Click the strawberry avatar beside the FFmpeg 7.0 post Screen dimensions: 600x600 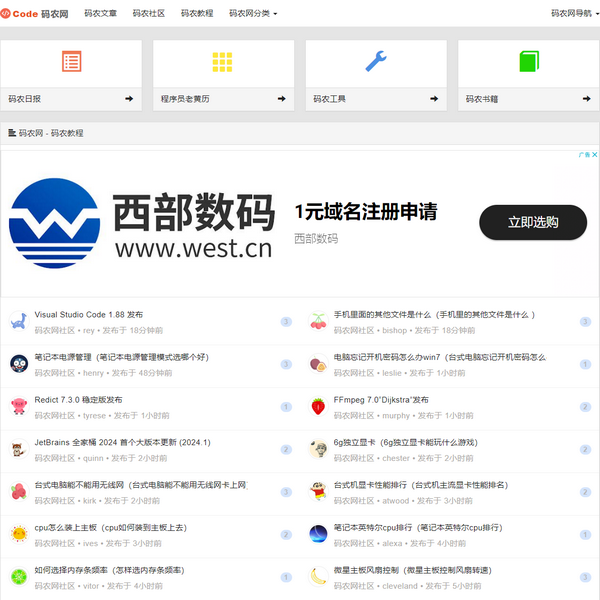318,406
